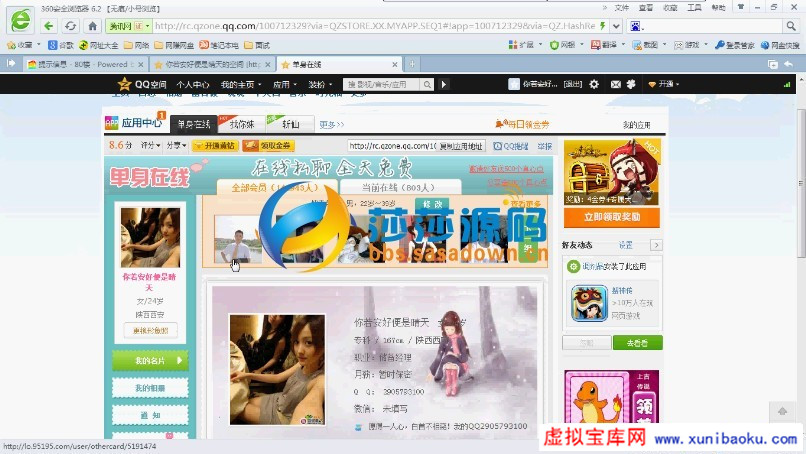Click the 应用中心 APP icon
Image resolution: width=806 pixels, height=454 pixels.
[x=113, y=124]
